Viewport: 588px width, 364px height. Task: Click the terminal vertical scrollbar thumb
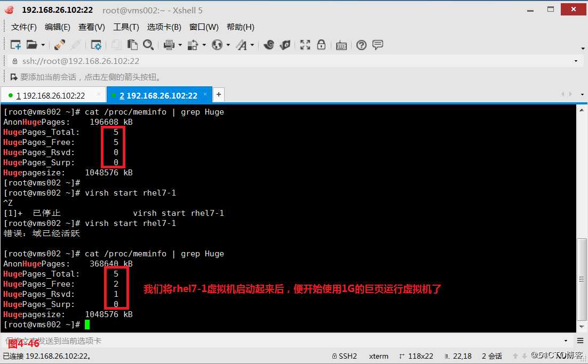[582, 279]
